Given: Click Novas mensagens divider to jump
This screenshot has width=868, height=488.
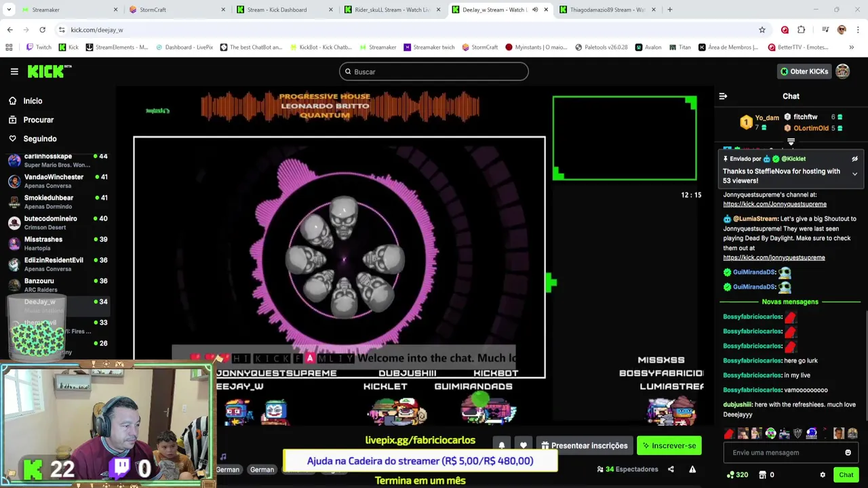Looking at the screenshot, I should 790,302.
